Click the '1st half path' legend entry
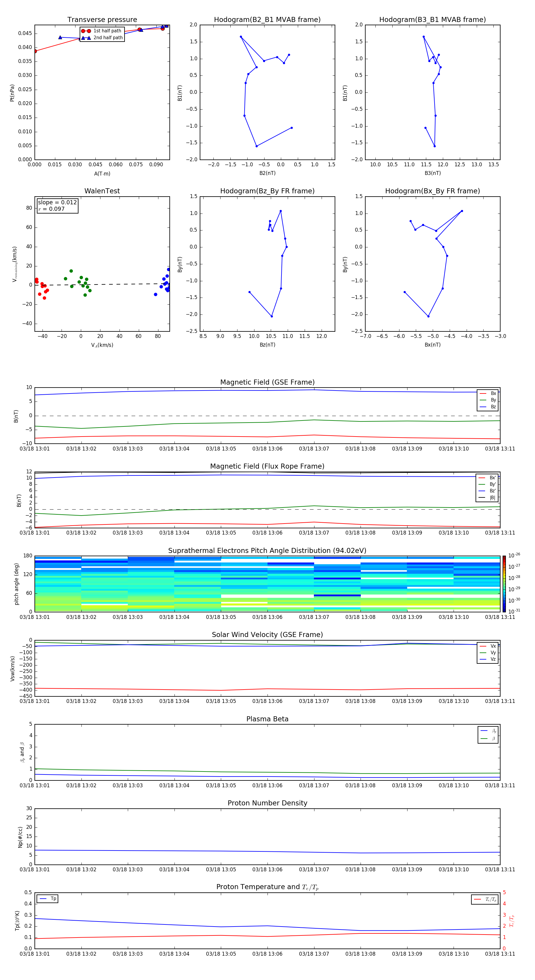This screenshot has height=980, width=535. tap(102, 31)
